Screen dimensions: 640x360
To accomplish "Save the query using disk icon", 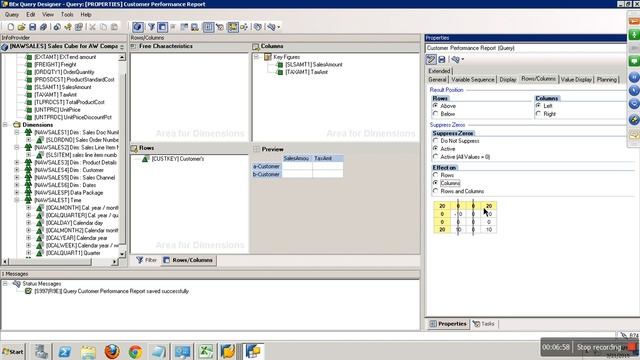I will tap(32, 27).
